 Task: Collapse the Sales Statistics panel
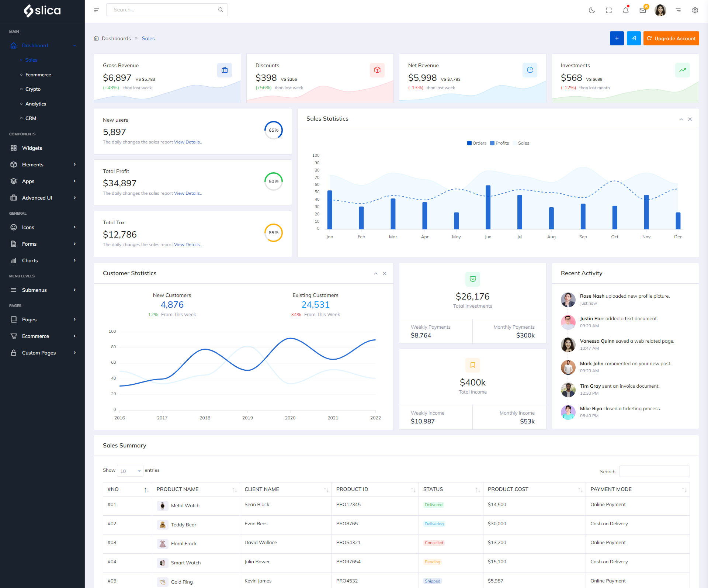[681, 119]
